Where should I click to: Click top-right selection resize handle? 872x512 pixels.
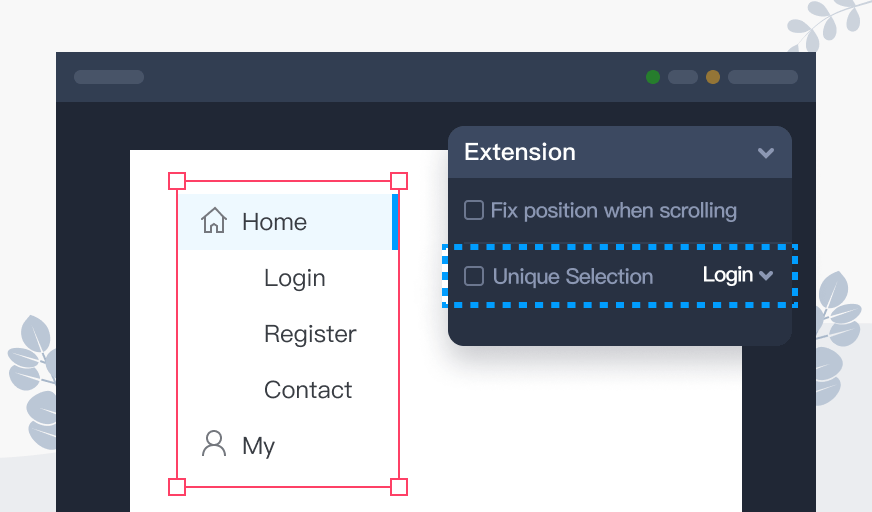pos(398,181)
